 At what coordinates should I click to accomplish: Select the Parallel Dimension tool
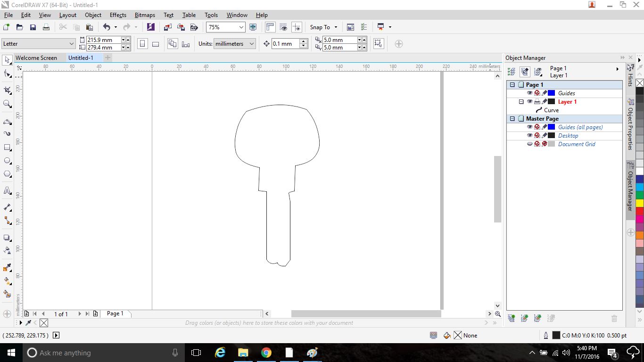point(7,207)
